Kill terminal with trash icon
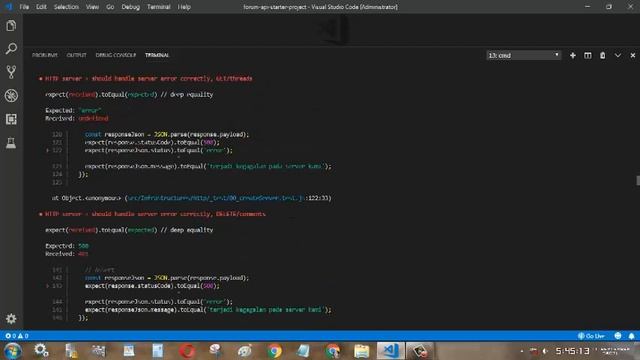This screenshot has height=360, width=640. point(602,55)
